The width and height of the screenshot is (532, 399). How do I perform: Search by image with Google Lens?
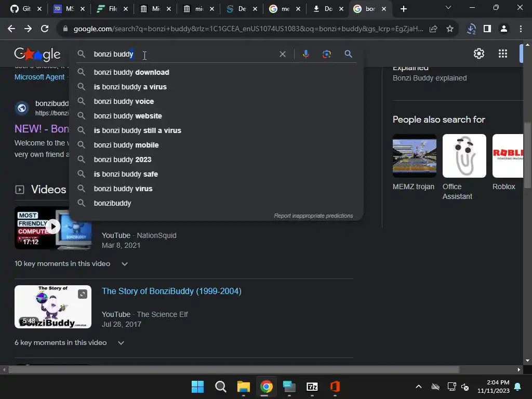coord(326,54)
